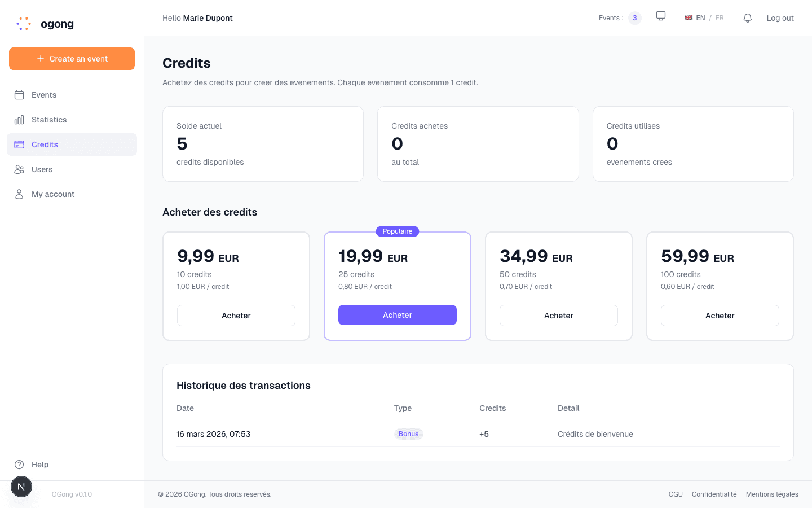
Task: Click the My account person icon
Action: [x=19, y=194]
